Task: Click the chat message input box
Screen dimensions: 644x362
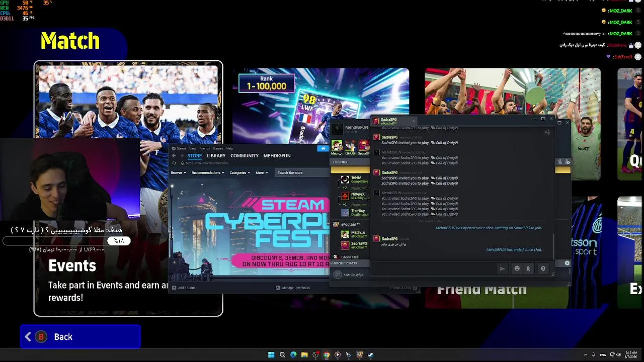Action: (x=434, y=268)
